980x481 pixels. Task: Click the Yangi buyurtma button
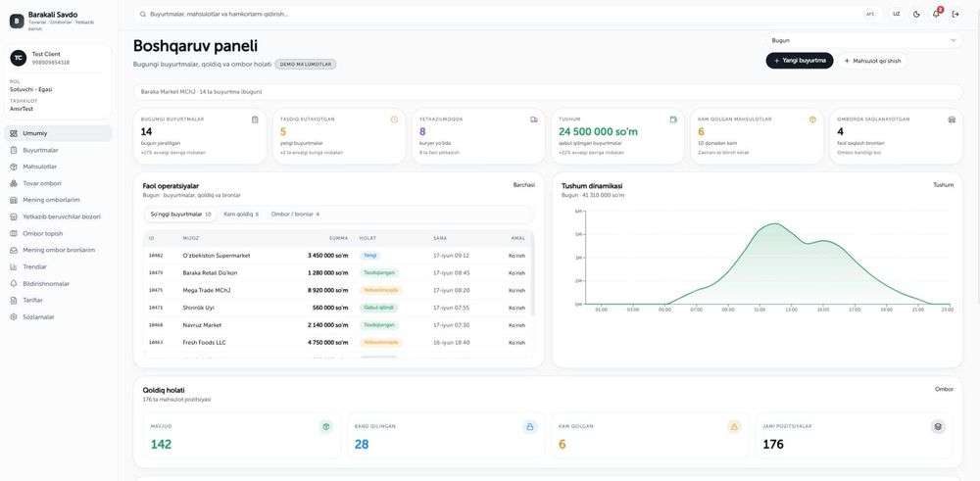click(x=800, y=61)
